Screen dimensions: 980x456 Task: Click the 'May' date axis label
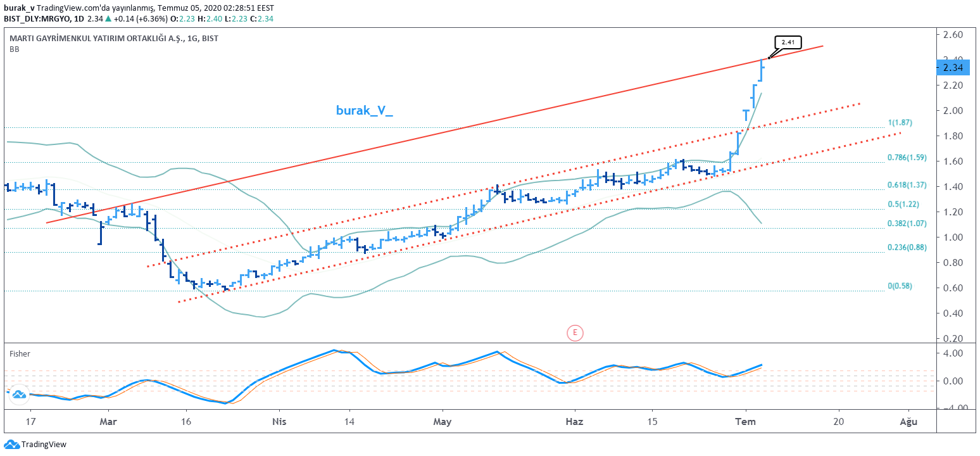tap(443, 421)
